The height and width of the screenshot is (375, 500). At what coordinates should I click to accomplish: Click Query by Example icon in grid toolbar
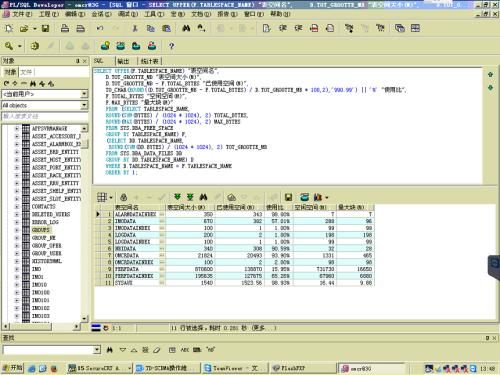pos(231,197)
